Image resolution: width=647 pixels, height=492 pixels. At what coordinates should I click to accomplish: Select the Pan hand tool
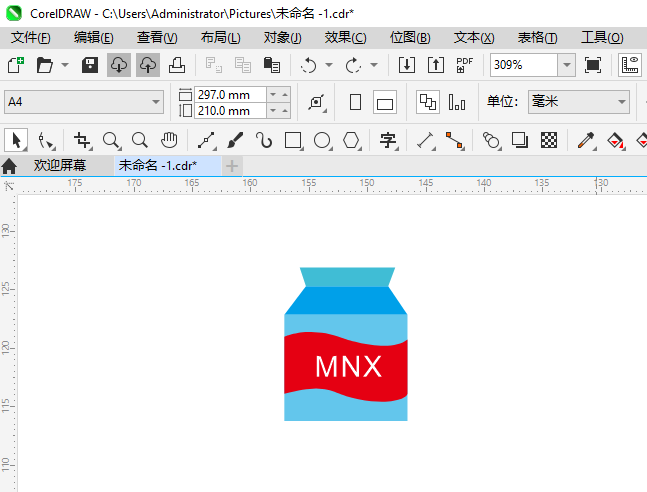point(169,141)
